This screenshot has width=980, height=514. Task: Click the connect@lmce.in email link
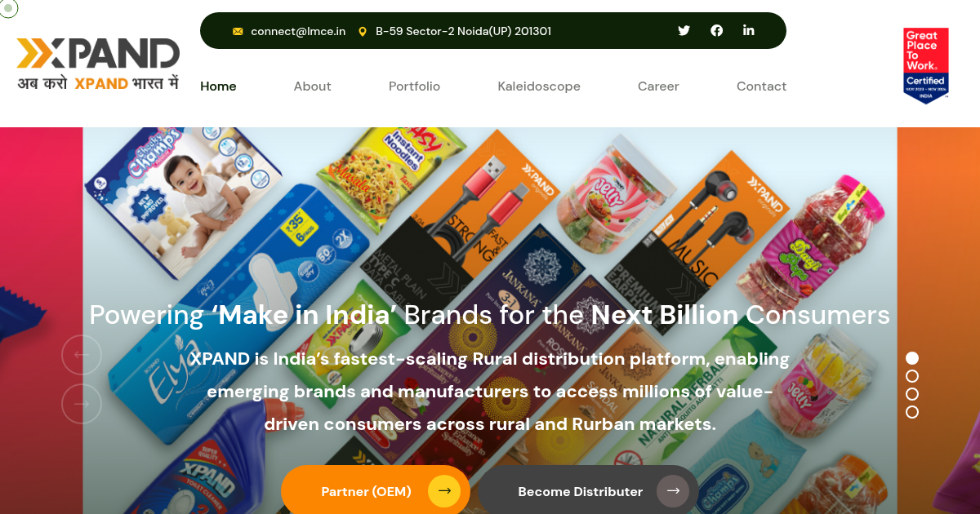point(298,32)
